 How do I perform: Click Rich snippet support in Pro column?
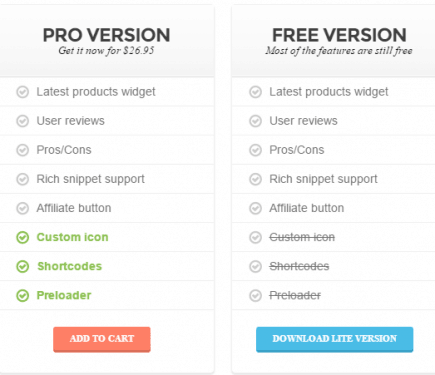91,179
